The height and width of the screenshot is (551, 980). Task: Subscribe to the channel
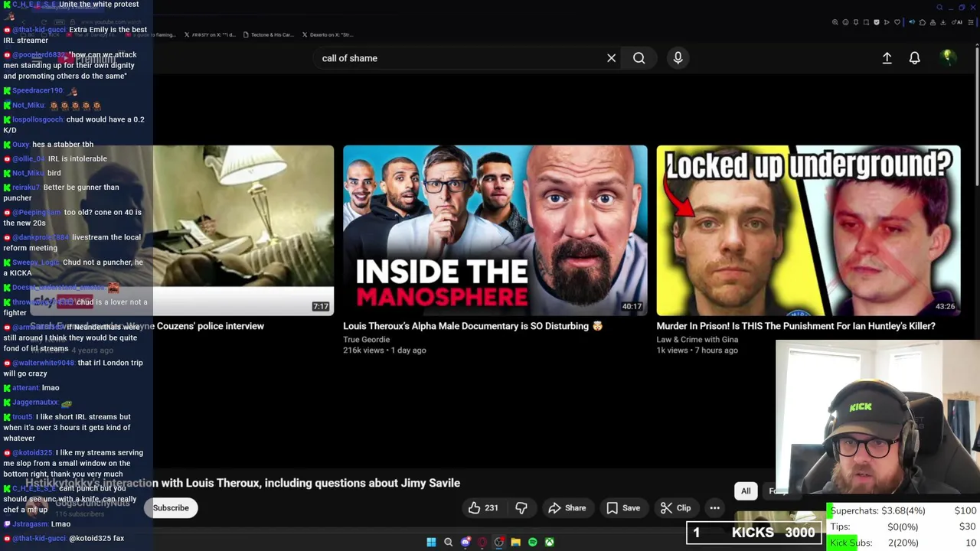(x=171, y=507)
